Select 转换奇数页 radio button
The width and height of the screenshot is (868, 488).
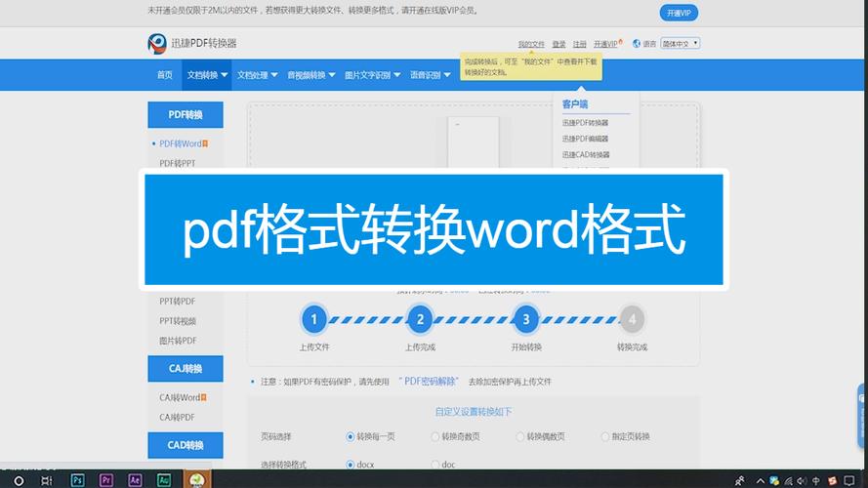435,436
